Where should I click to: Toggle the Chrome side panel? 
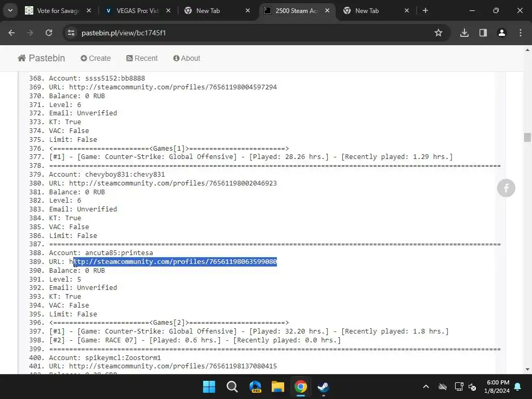coord(483,33)
